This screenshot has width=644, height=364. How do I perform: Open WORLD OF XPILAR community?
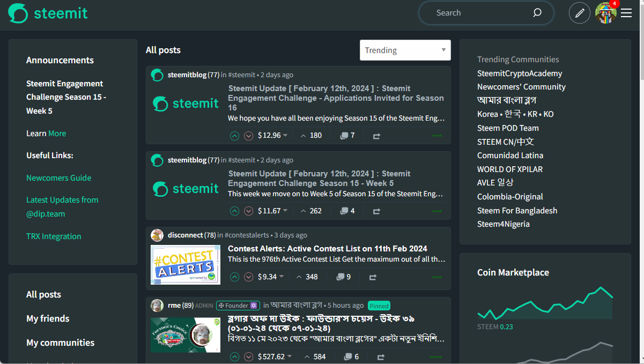click(510, 169)
